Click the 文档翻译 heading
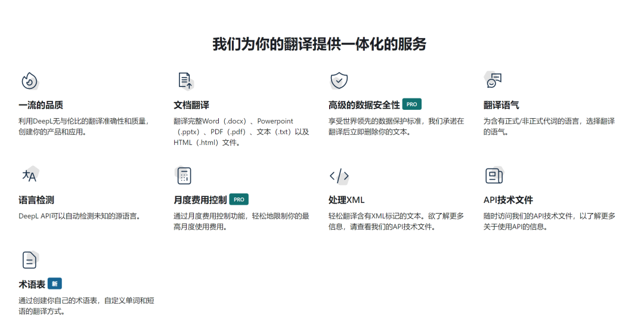The width and height of the screenshot is (644, 330). click(x=191, y=105)
